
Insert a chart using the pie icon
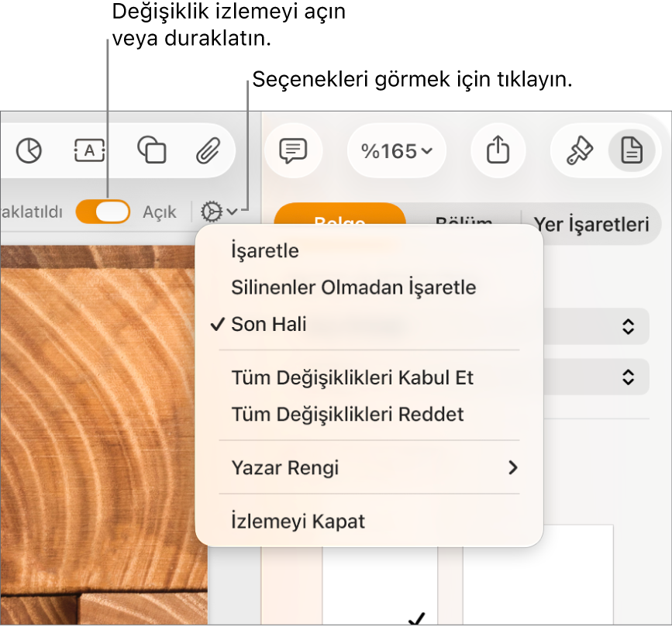pos(29,150)
